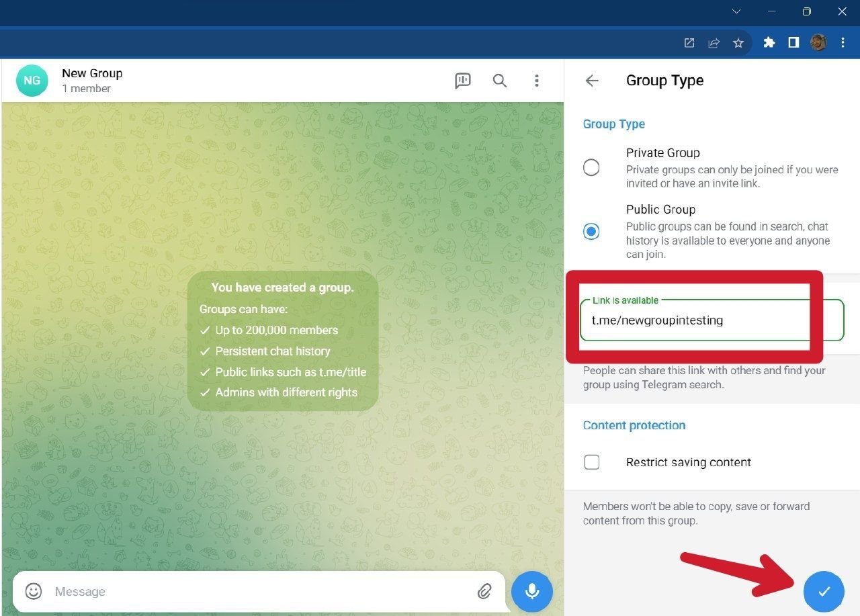
Task: Click the 'You have created a group.' message
Action: point(282,288)
